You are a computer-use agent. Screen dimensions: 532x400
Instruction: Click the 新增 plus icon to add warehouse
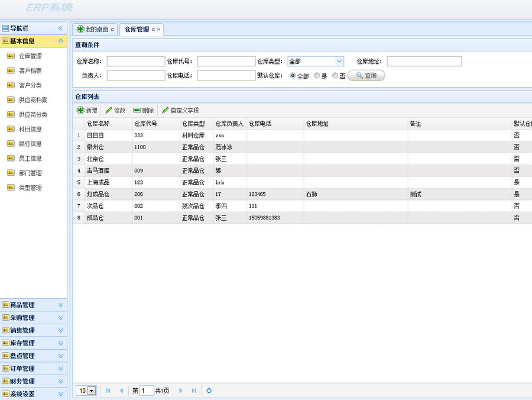pos(80,110)
